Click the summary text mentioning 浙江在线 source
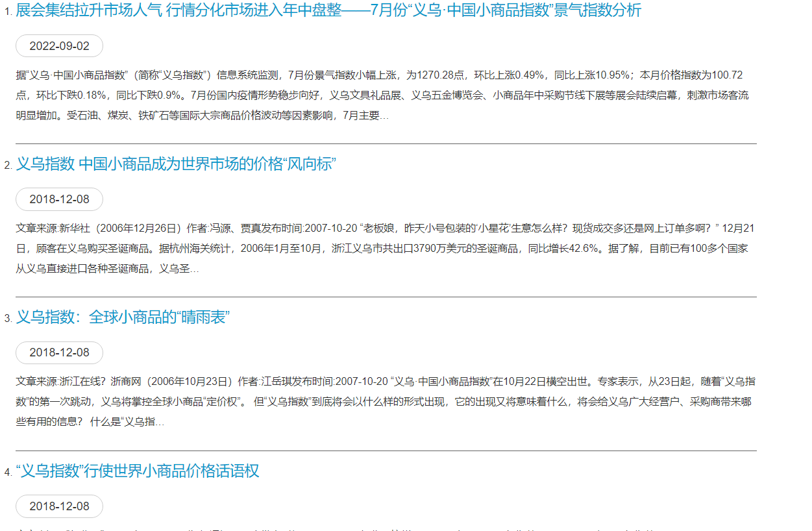Viewport: 812px width, 531px height. [383, 402]
